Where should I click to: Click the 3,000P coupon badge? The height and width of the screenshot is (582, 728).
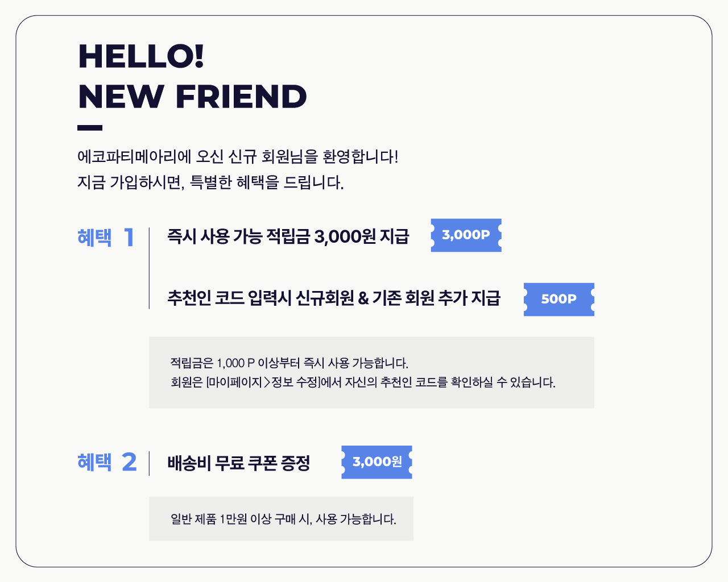(466, 235)
